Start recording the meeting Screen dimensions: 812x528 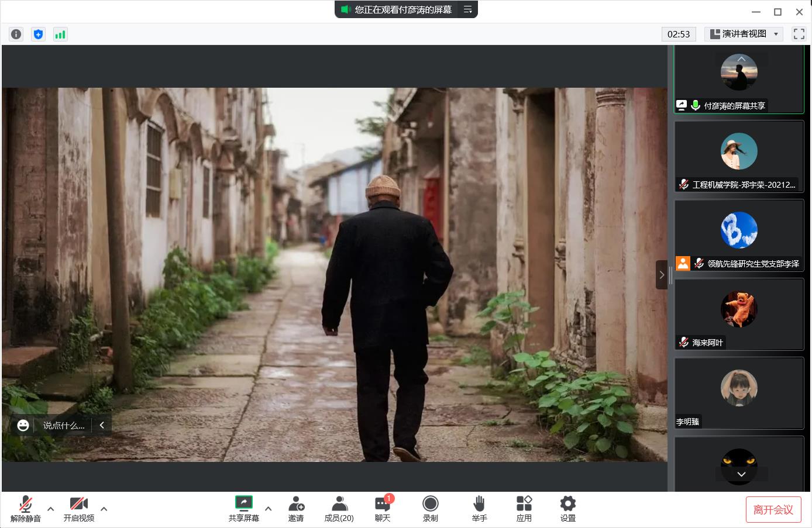(x=431, y=508)
